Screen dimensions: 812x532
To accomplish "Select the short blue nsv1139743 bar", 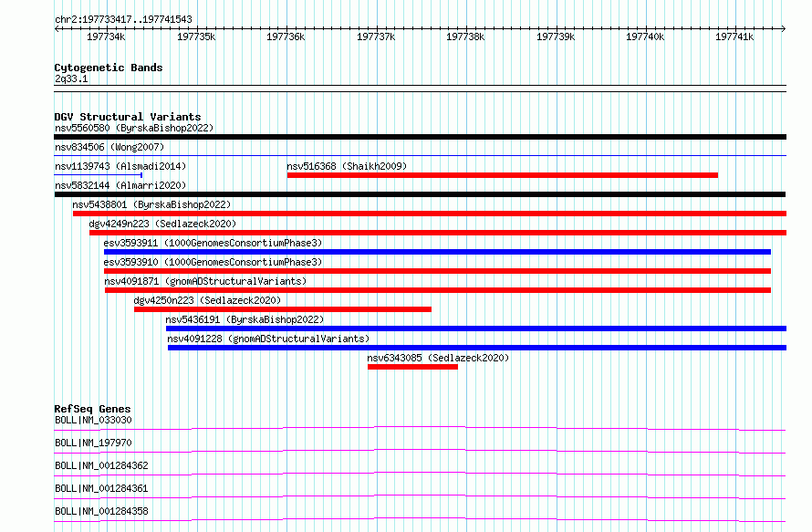I will (x=99, y=175).
